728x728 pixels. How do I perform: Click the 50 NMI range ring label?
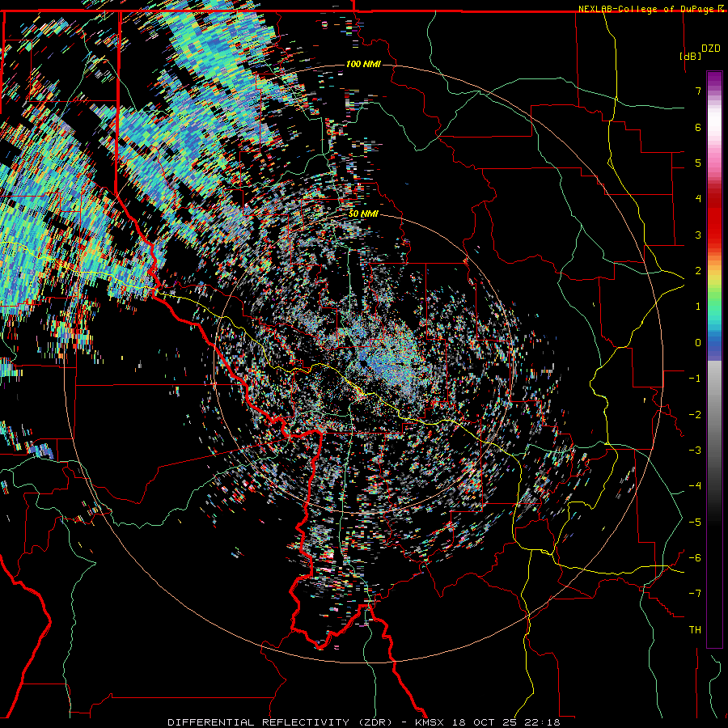[363, 214]
